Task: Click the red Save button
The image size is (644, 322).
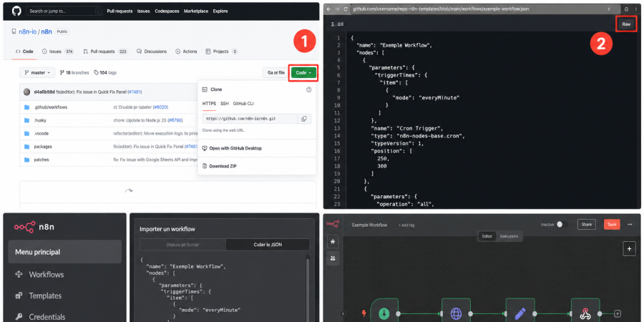Action: pyautogui.click(x=612, y=224)
